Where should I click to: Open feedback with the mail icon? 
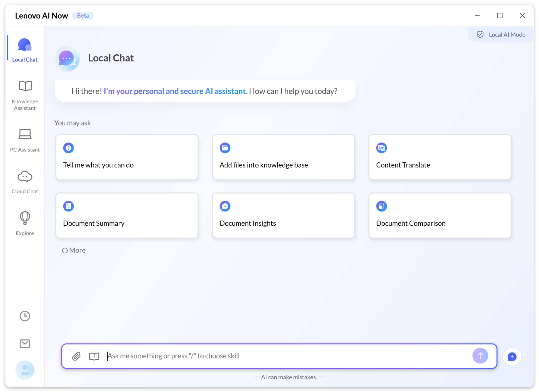click(x=24, y=343)
